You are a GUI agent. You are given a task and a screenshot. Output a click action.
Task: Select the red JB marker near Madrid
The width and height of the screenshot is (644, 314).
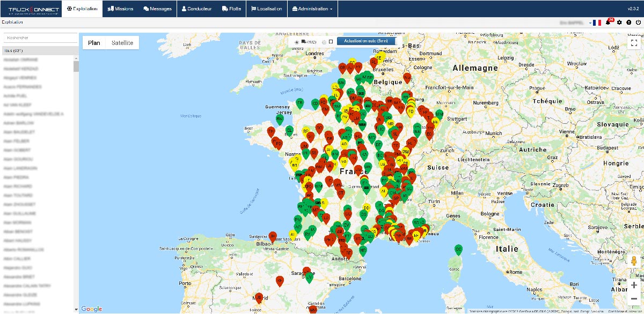258,298
